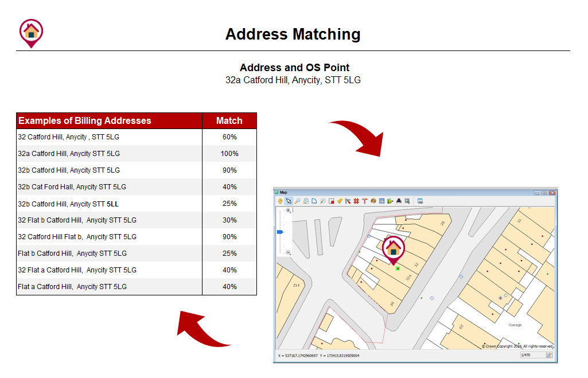
Task: Select the red T text tool
Action: click(x=364, y=201)
